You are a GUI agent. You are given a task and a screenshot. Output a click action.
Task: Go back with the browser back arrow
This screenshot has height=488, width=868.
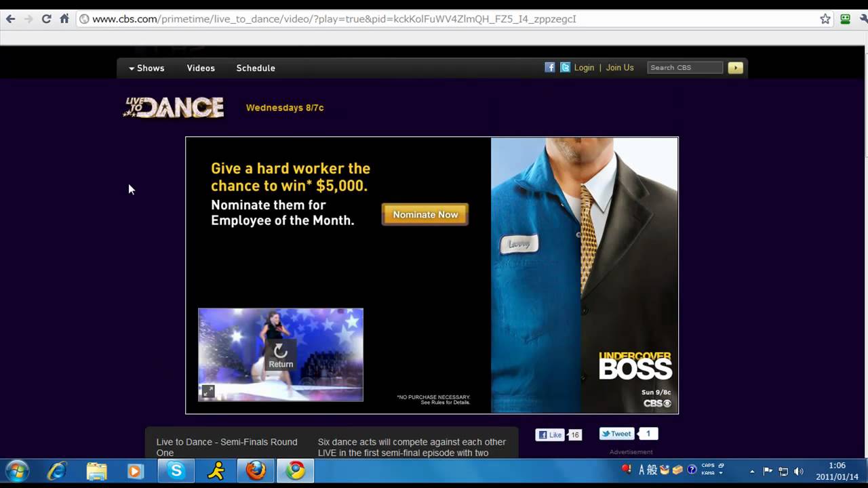(x=11, y=19)
